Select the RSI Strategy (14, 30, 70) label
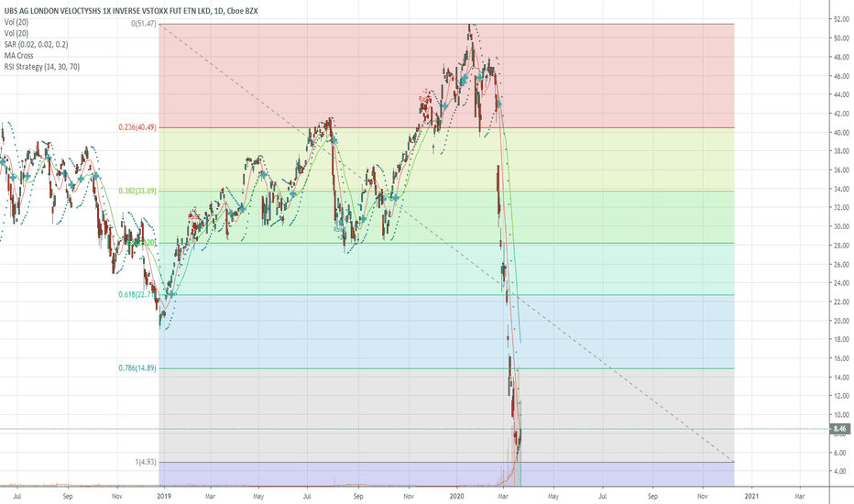854x504 pixels. point(41,67)
